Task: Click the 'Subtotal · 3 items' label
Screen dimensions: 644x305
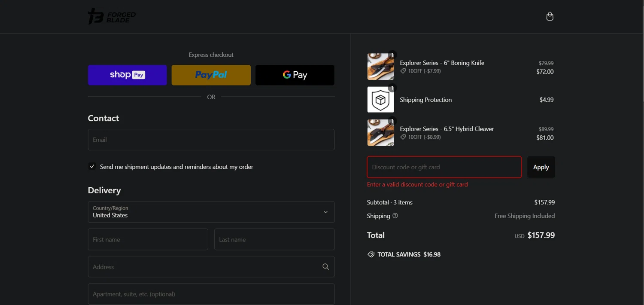Action: point(389,202)
